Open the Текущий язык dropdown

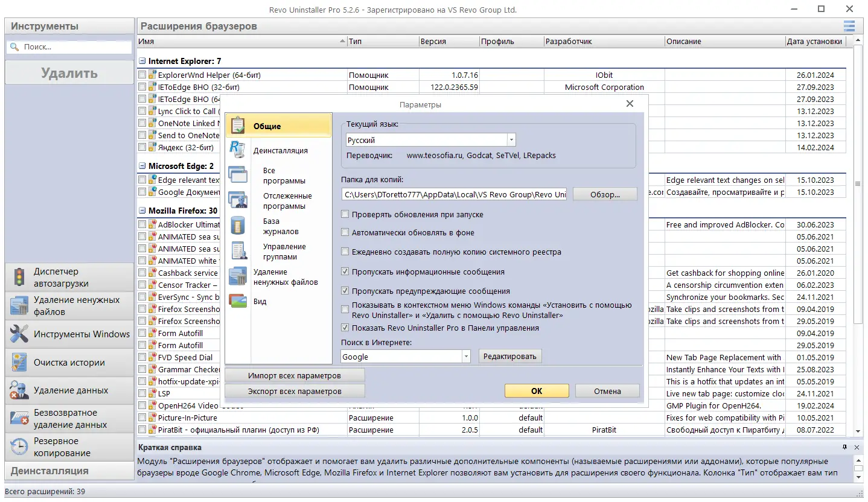click(x=511, y=139)
